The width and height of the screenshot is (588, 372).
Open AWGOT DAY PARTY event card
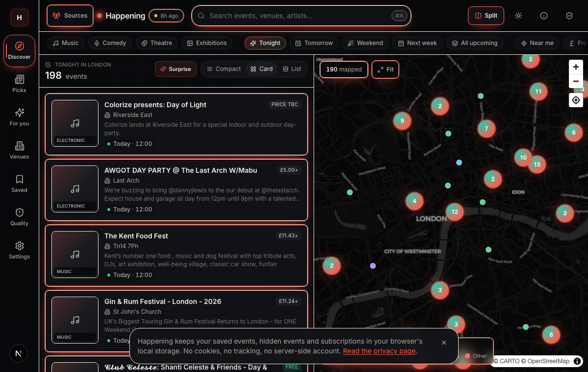click(x=176, y=190)
